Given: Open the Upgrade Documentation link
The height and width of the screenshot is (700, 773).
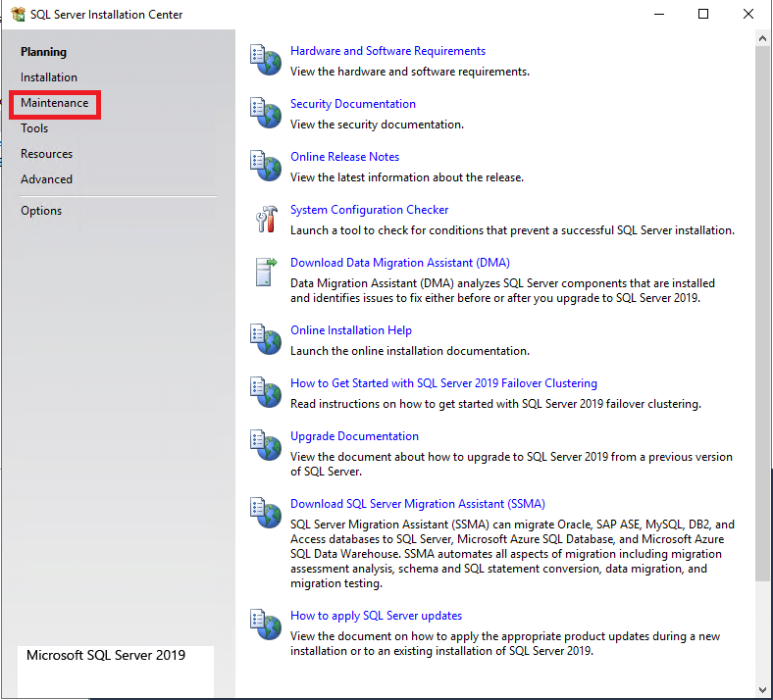Looking at the screenshot, I should 354,436.
